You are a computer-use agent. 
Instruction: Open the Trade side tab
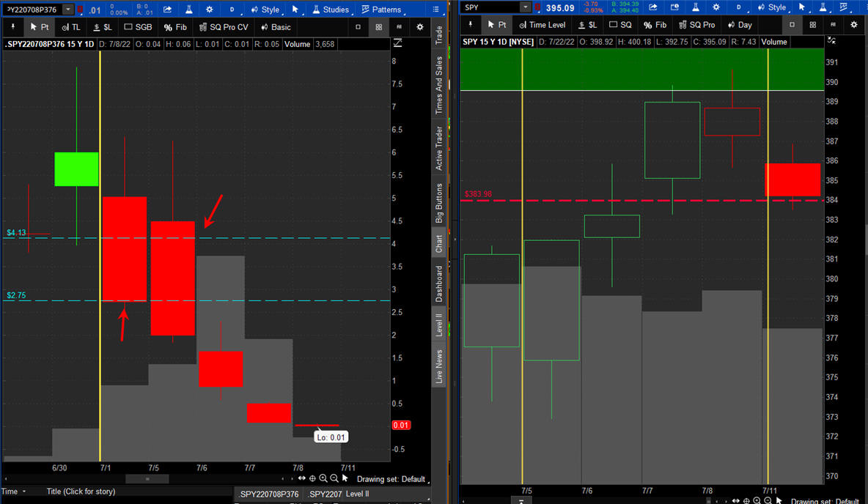tap(439, 35)
